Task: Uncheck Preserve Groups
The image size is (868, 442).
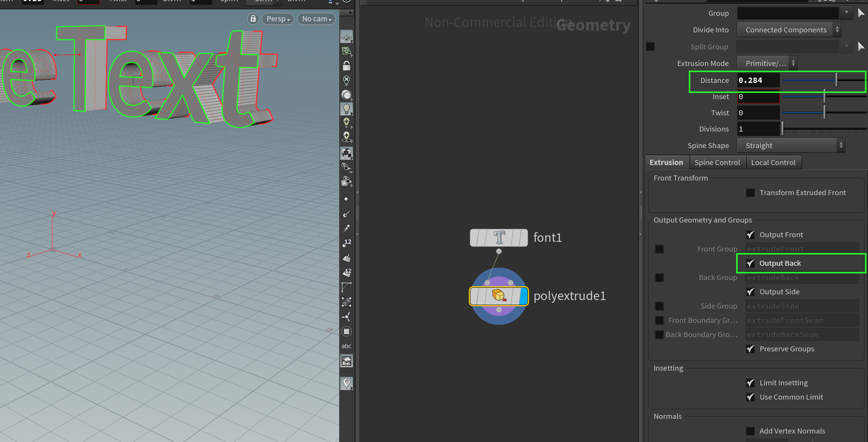Action: 750,349
